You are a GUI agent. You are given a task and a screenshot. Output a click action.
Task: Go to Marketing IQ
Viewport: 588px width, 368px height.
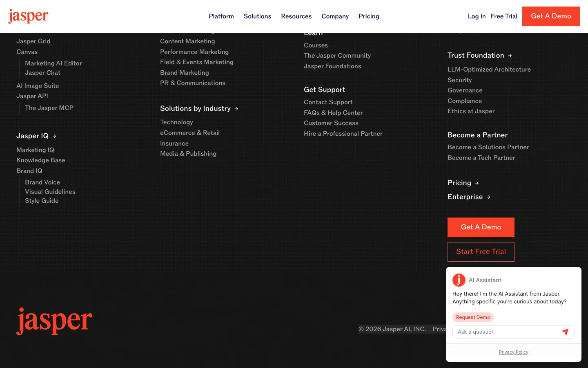tap(35, 150)
